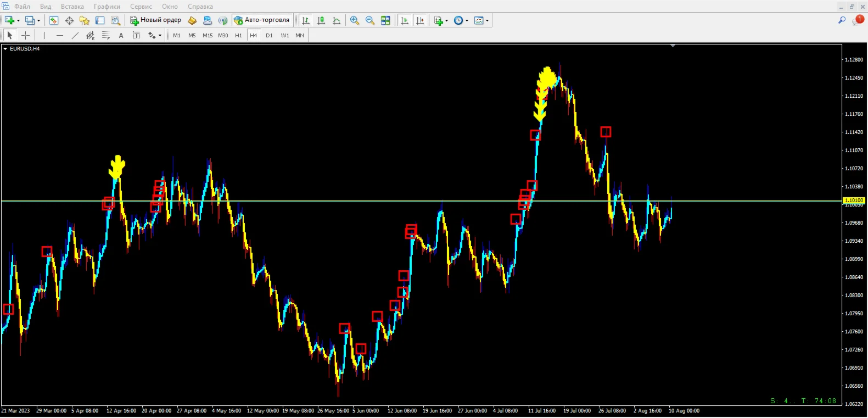Expand the EURUSD,H4 chart title triangle
The height and width of the screenshot is (418, 868).
(x=5, y=48)
